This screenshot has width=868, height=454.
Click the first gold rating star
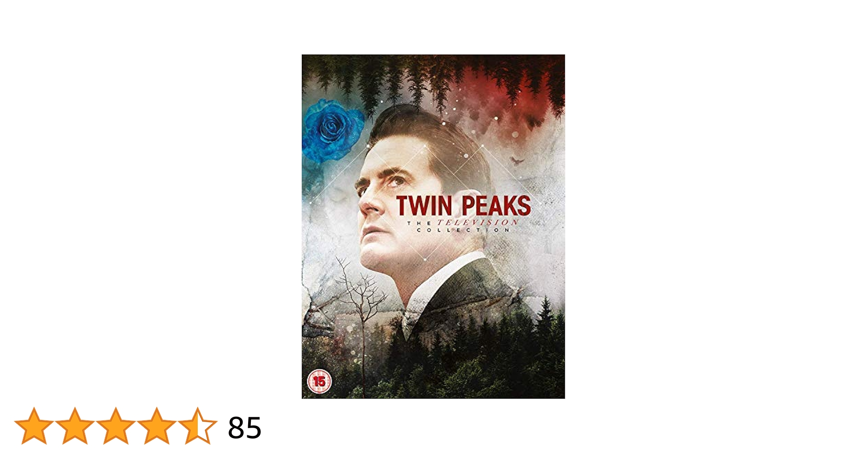click(x=34, y=426)
